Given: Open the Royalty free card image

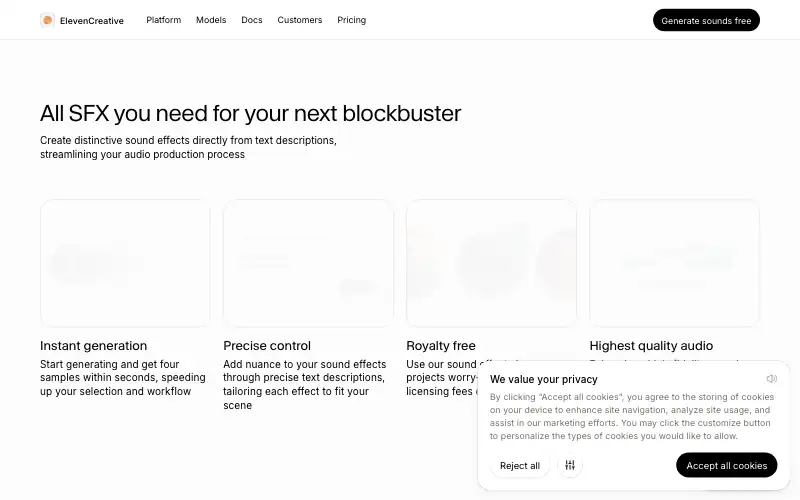Looking at the screenshot, I should [x=491, y=263].
